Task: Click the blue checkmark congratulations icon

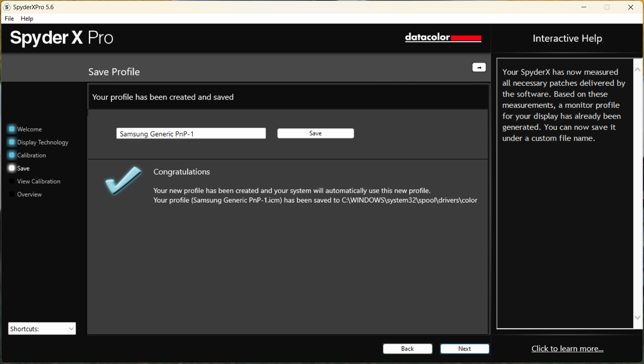Action: tap(123, 180)
